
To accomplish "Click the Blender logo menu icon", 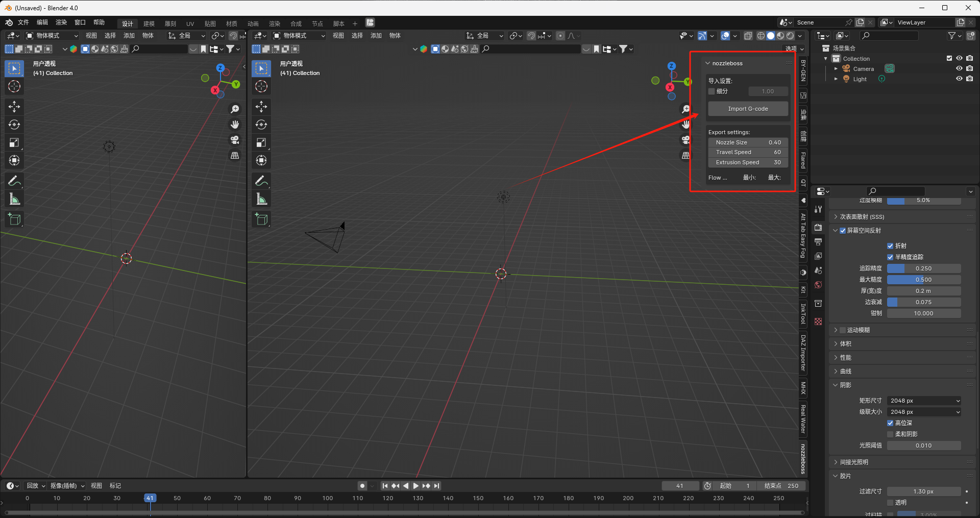I will pyautogui.click(x=9, y=22).
